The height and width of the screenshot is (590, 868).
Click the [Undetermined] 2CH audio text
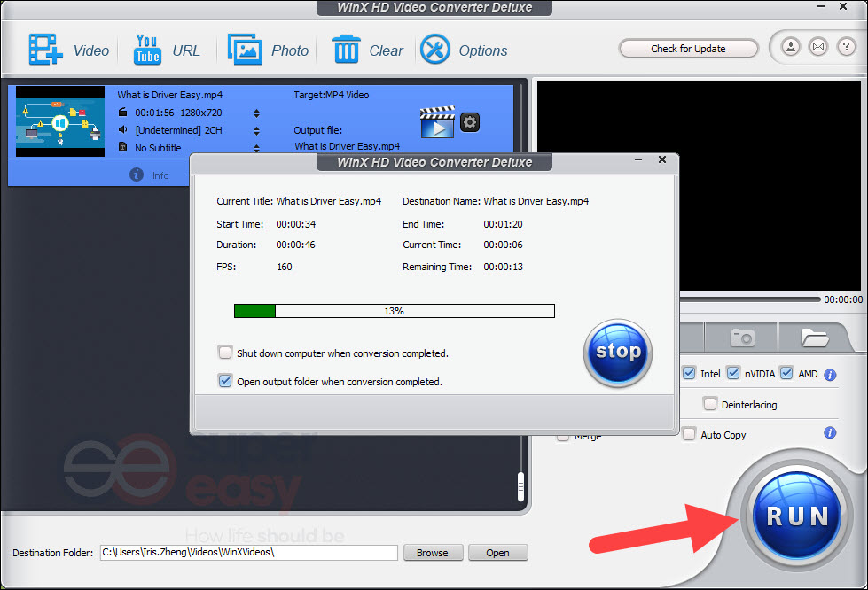click(x=178, y=130)
